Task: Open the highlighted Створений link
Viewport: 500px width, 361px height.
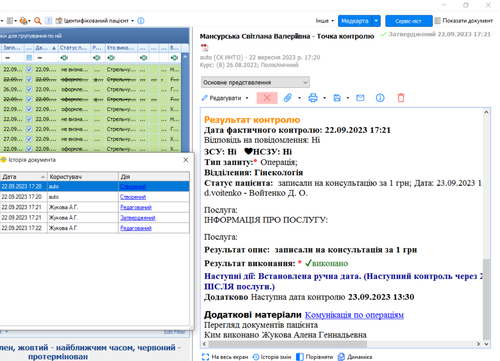Action: [133, 186]
